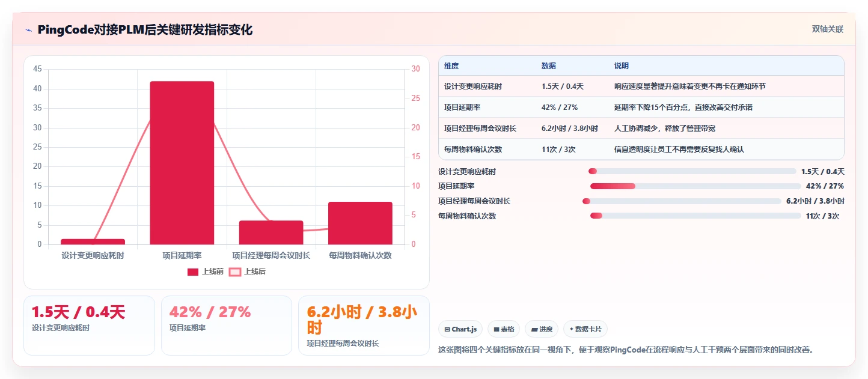This screenshot has height=379, width=868.
Task: Click the chart title PingCode对接PLM后关键研发指标变化
Action: pos(145,29)
